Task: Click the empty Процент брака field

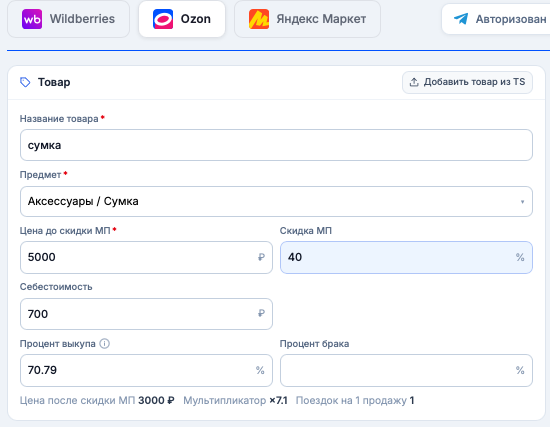Action: (406, 370)
